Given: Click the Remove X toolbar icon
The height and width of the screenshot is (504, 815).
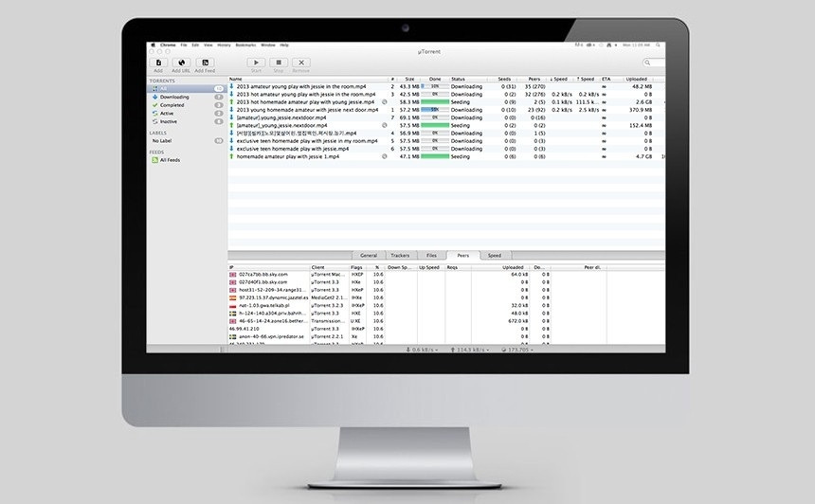Looking at the screenshot, I should coord(301,63).
